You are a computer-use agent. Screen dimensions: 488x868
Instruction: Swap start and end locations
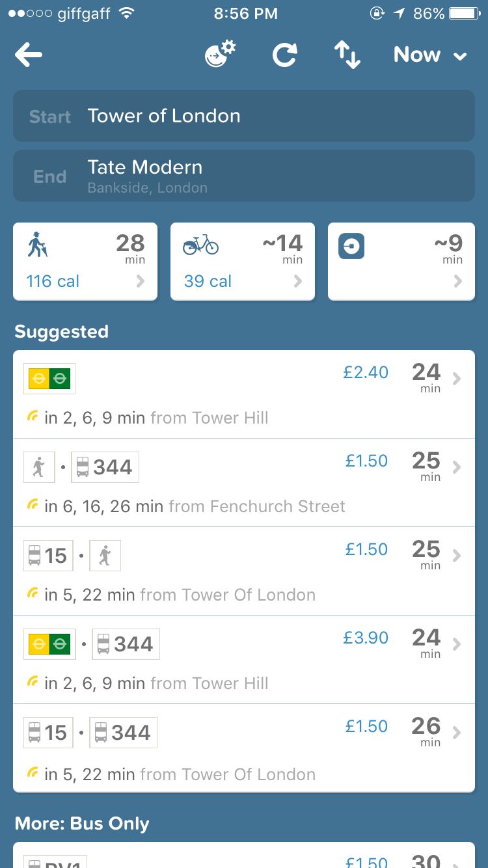click(347, 55)
